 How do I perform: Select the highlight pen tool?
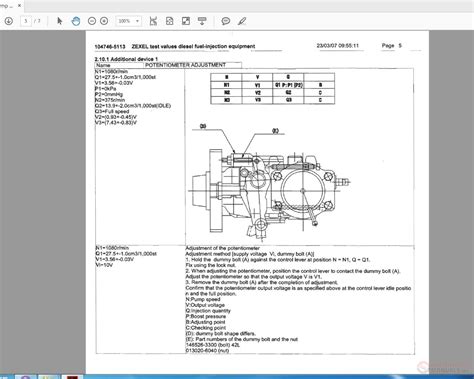[x=242, y=21]
